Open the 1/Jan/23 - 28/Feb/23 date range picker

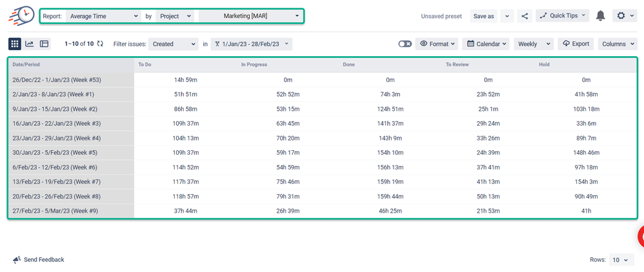(x=252, y=44)
